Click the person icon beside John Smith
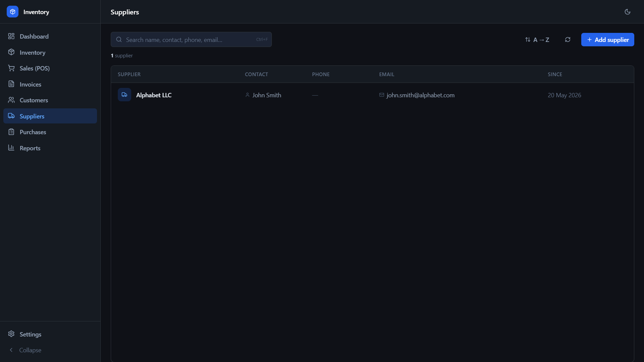 pyautogui.click(x=247, y=95)
